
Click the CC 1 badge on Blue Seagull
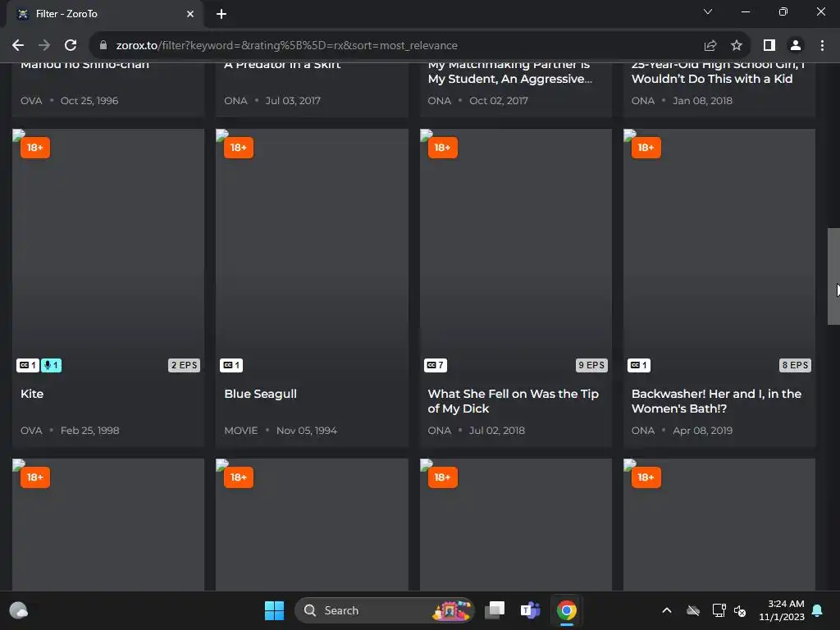click(231, 365)
